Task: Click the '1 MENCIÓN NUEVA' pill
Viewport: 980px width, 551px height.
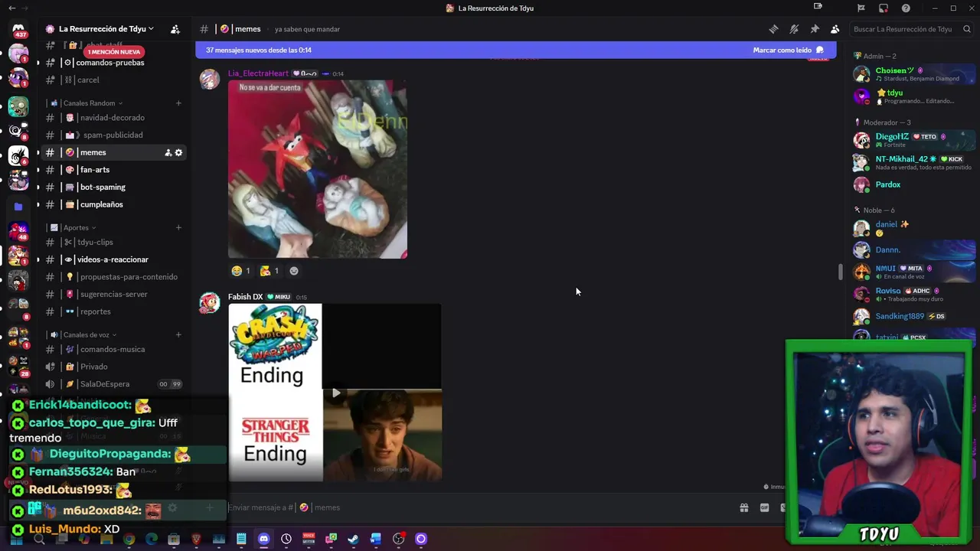Action: (113, 51)
